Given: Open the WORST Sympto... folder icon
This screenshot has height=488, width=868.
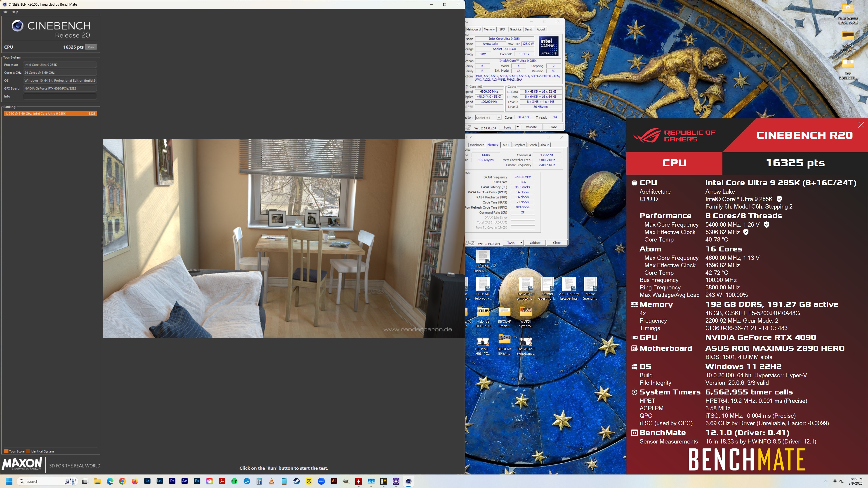Looking at the screenshot, I should point(526,317).
